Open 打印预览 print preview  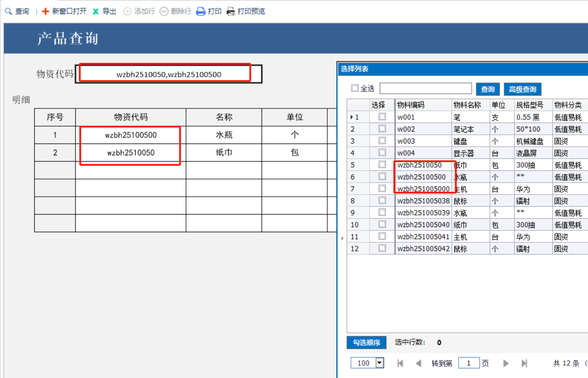[231, 11]
